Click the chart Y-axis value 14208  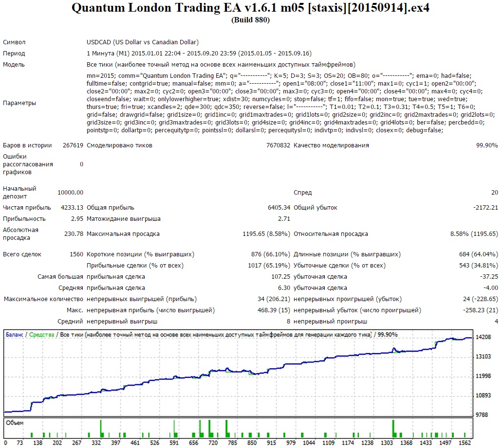click(x=483, y=337)
